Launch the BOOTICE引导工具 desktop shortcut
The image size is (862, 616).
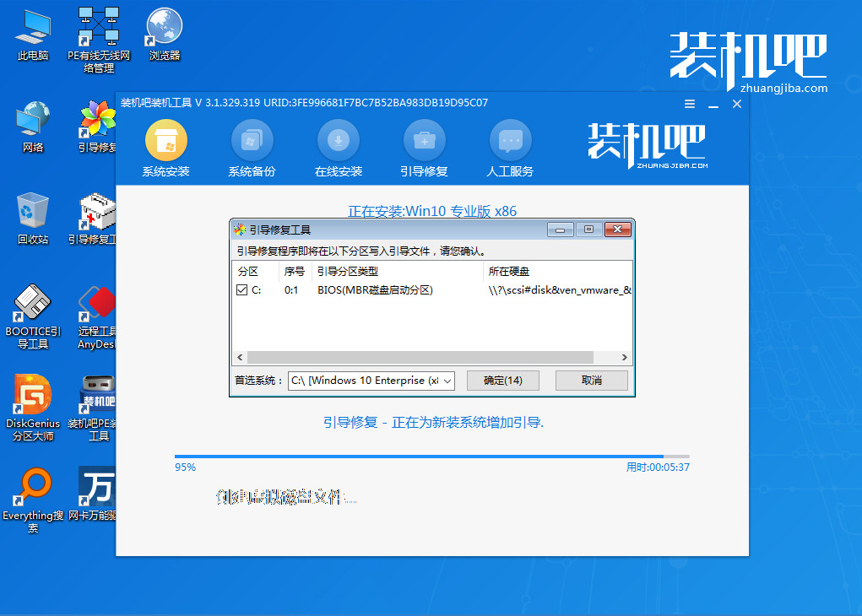pos(33,304)
